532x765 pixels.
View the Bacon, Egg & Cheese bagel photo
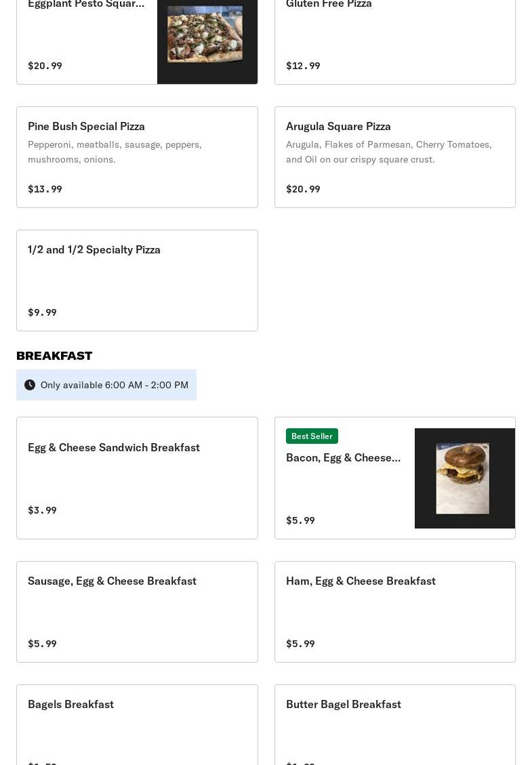coord(465,478)
